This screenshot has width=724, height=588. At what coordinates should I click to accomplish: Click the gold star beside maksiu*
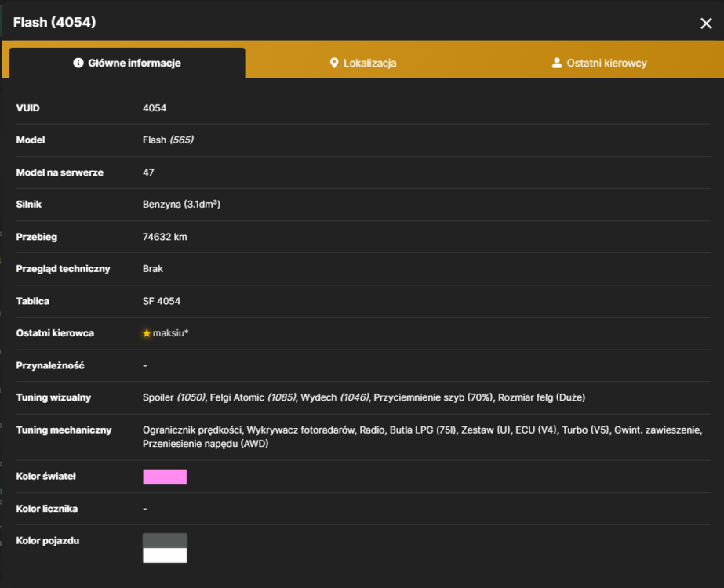coord(147,333)
